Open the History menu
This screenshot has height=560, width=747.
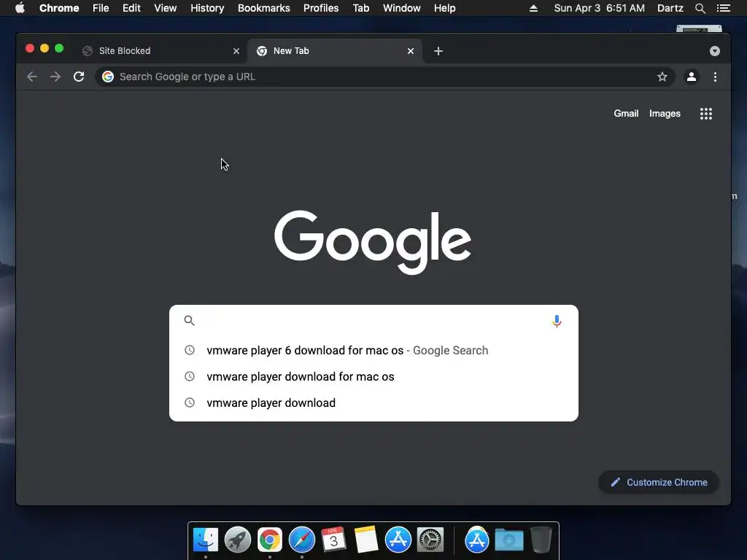(x=207, y=8)
